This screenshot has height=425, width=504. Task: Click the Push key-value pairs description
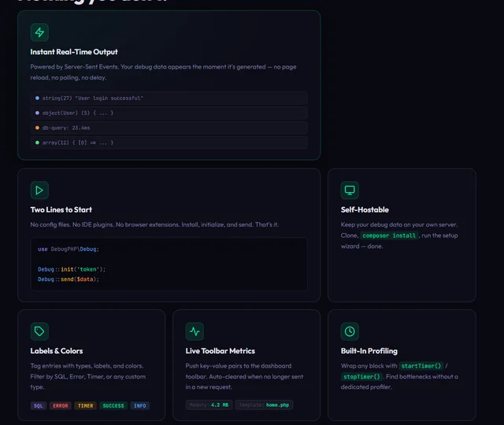[x=244, y=376]
